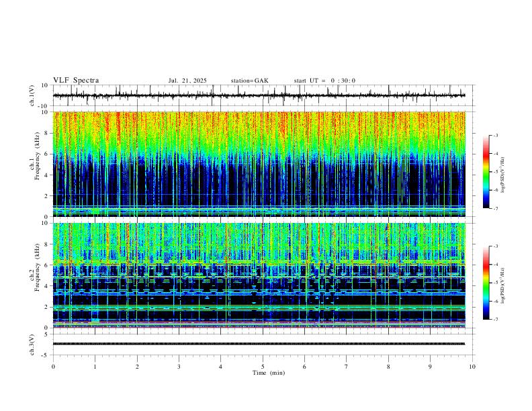Viewport: 532px width, 411px height.
Task: Click the 'ch.1(V)' waveform axis label
Action: coord(32,95)
